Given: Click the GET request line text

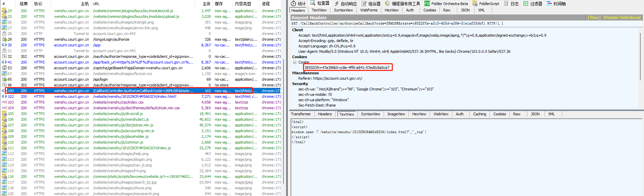Looking at the screenshot, I should [397, 24].
